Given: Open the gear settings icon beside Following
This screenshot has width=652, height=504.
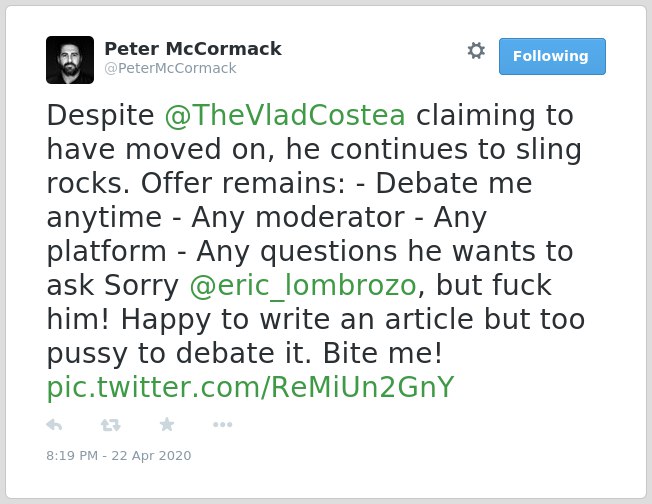Looking at the screenshot, I should pyautogui.click(x=476, y=51).
